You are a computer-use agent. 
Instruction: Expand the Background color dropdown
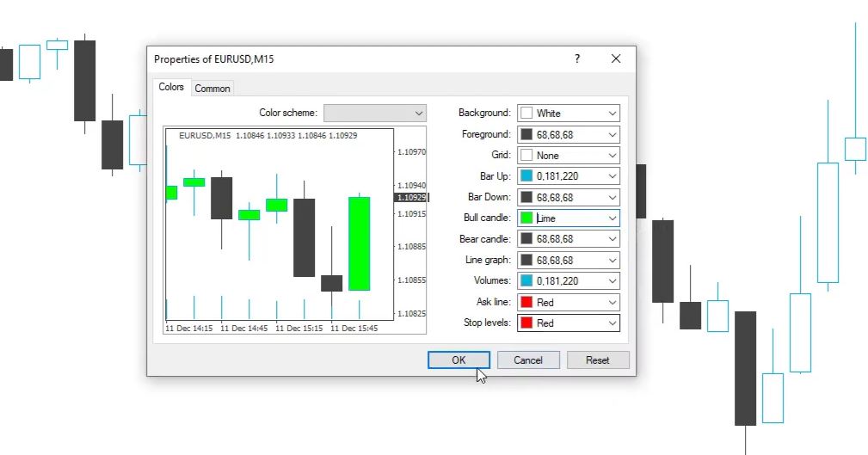tap(612, 114)
